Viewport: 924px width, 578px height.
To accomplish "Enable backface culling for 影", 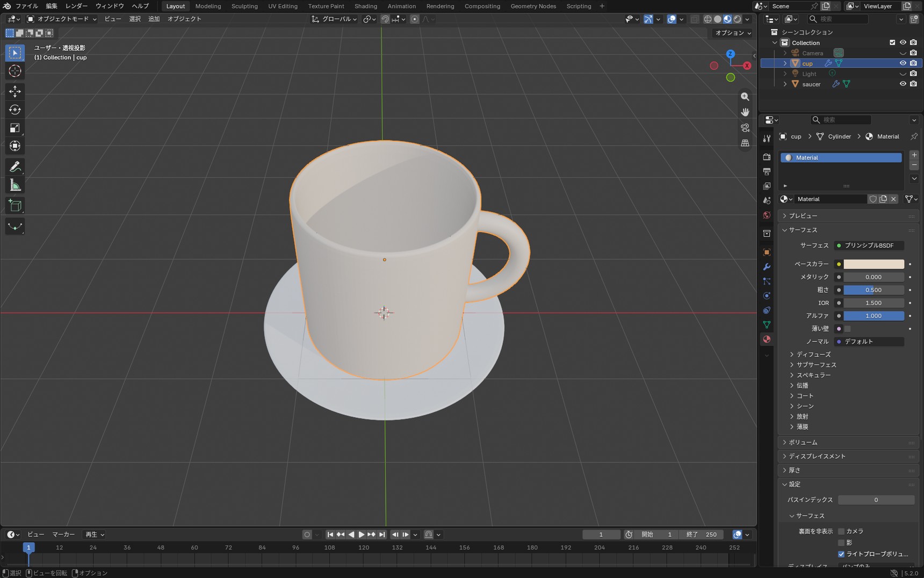I will coord(841,543).
